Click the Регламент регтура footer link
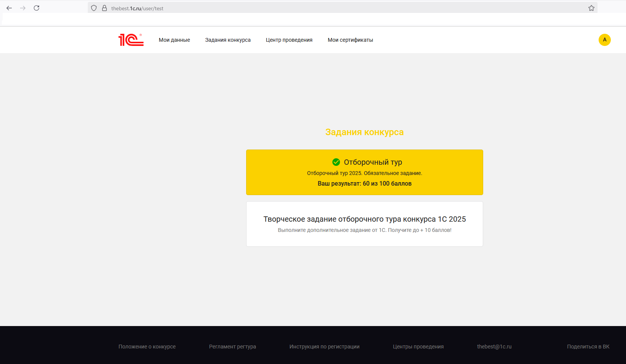The width and height of the screenshot is (626, 364). point(232,347)
